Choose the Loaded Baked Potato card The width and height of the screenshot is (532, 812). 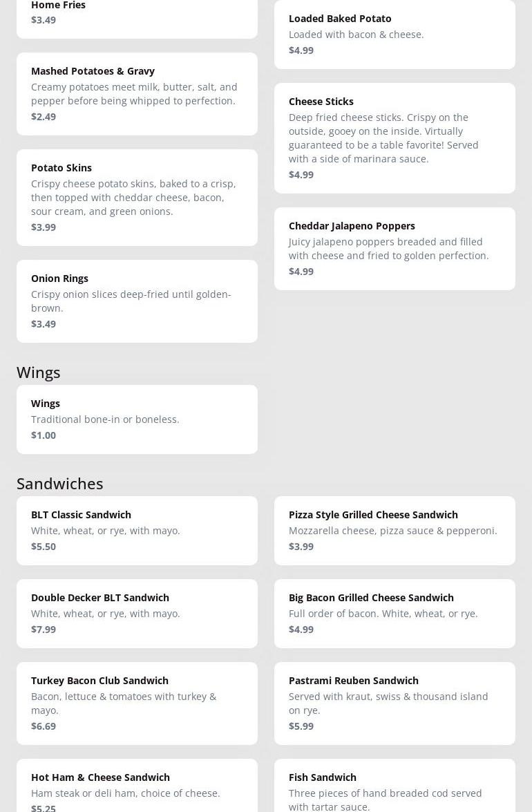394,34
